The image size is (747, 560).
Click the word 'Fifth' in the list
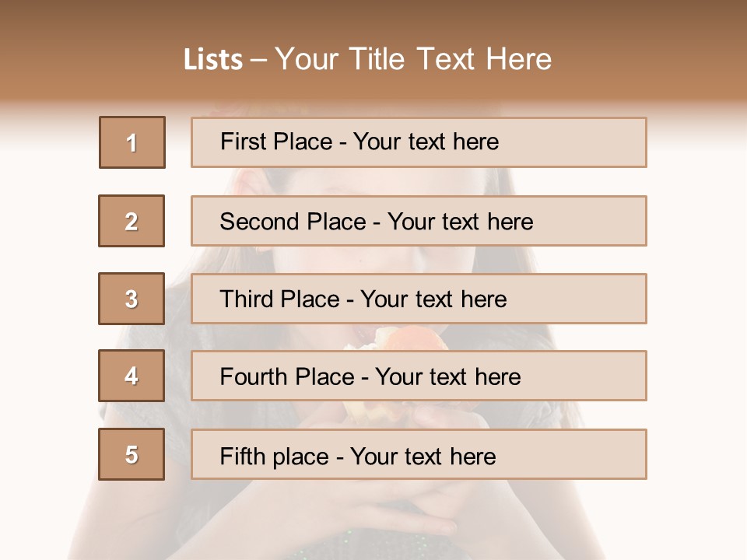click(242, 456)
